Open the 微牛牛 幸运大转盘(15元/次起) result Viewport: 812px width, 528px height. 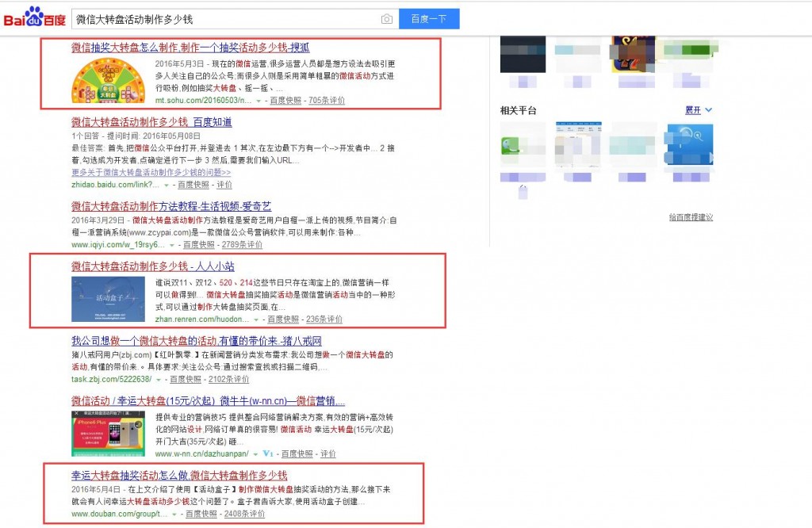[x=209, y=401]
